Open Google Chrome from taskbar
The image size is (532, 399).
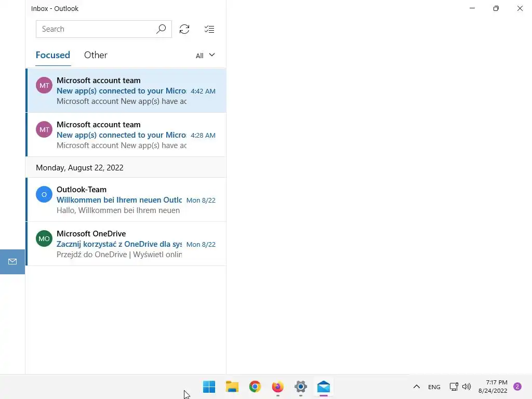tap(255, 387)
